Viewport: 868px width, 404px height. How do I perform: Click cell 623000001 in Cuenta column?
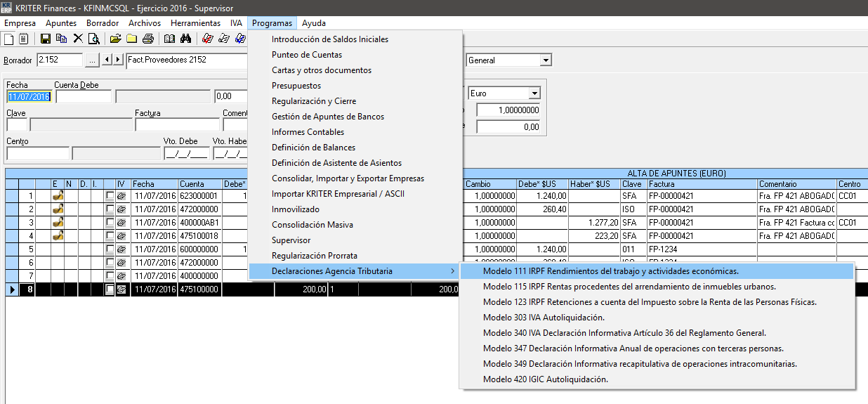200,196
